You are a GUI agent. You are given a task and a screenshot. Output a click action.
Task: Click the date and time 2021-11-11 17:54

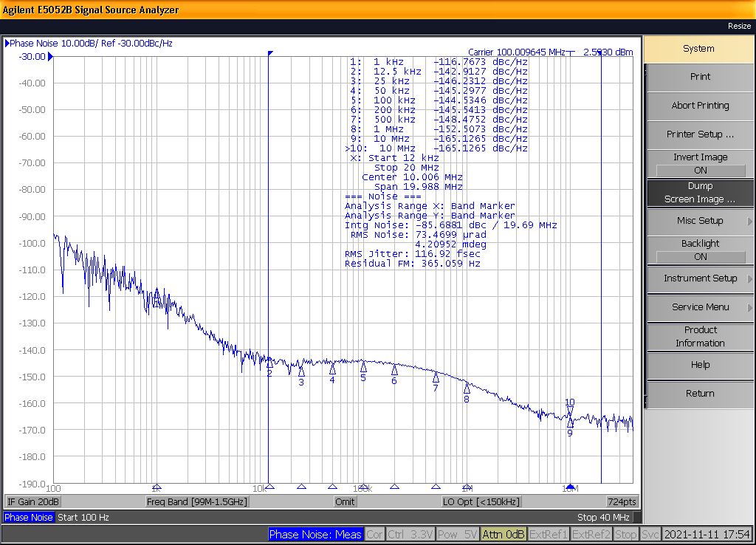click(707, 535)
